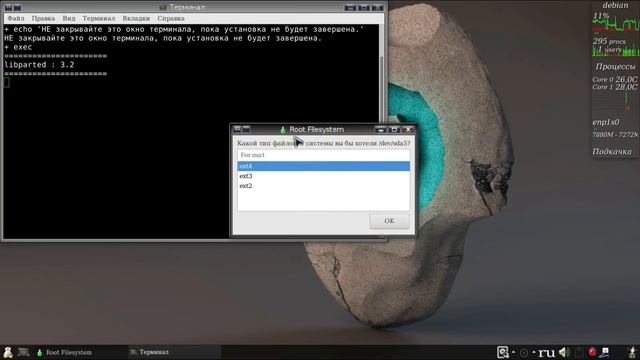This screenshot has width=640, height=360.
Task: Click the Format column header
Action: 323,155
